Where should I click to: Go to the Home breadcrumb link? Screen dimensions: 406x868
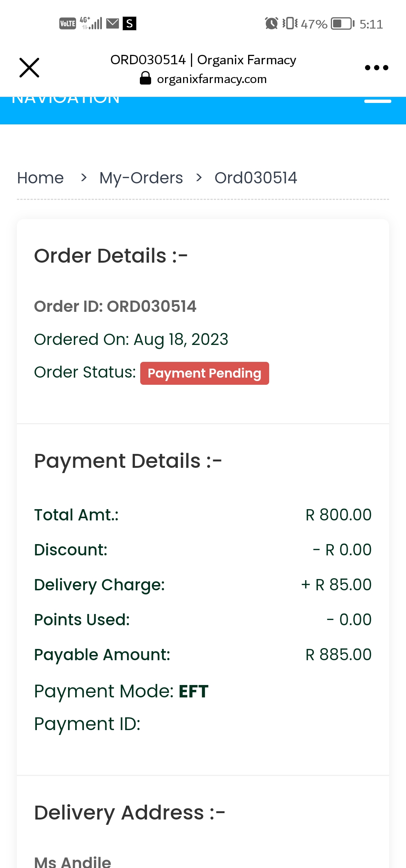point(41,178)
